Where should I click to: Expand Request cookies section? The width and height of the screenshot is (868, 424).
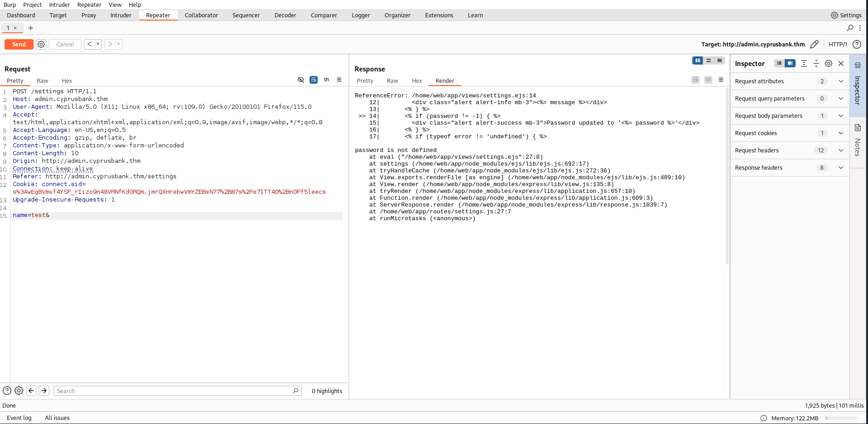click(790, 133)
